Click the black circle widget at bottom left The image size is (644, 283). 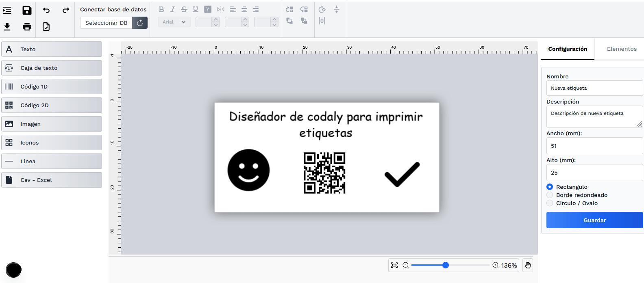coord(13,270)
